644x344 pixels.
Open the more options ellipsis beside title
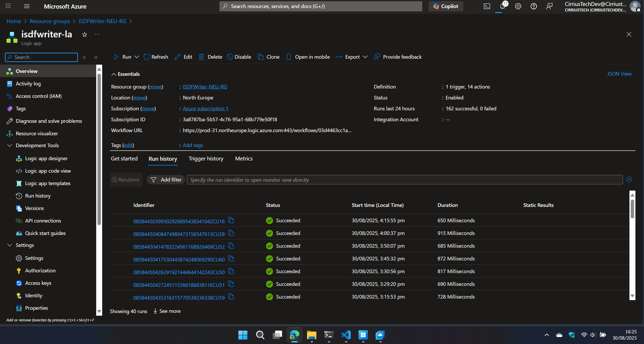click(x=97, y=34)
